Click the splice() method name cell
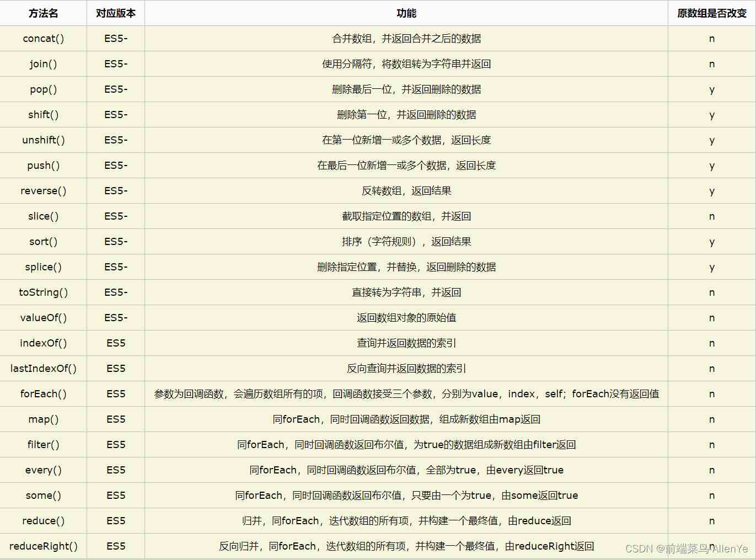The image size is (756, 559). [43, 267]
